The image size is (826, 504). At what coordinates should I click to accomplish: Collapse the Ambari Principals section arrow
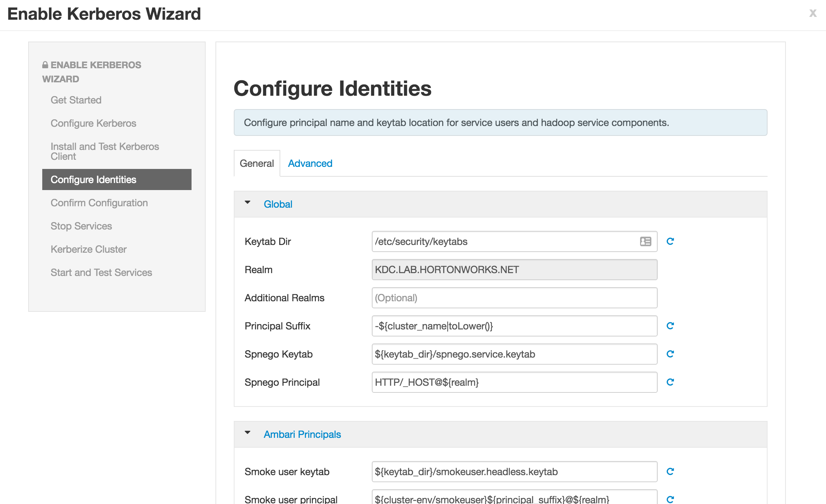(248, 433)
